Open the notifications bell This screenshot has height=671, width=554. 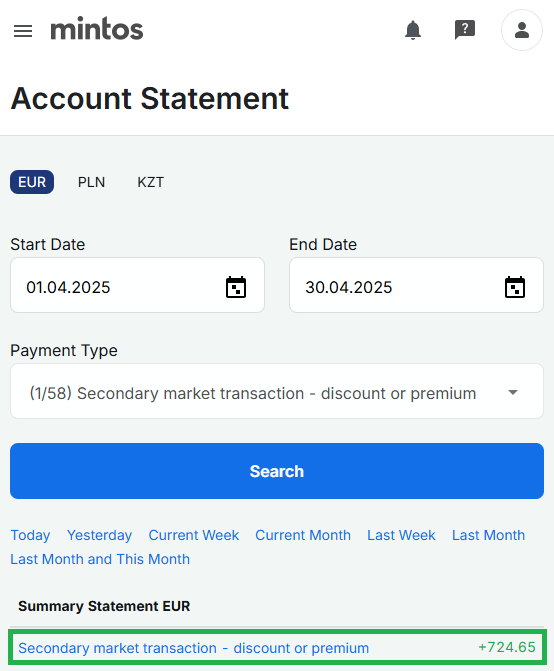click(x=413, y=30)
